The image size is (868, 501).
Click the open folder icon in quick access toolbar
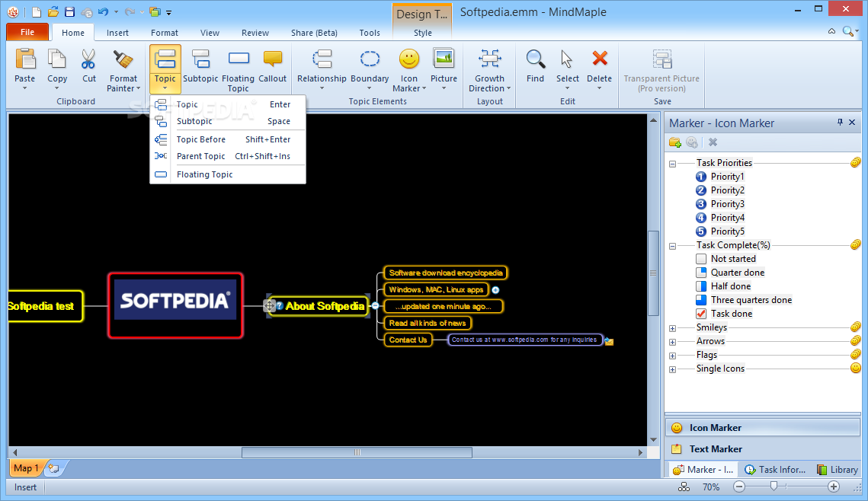(53, 11)
